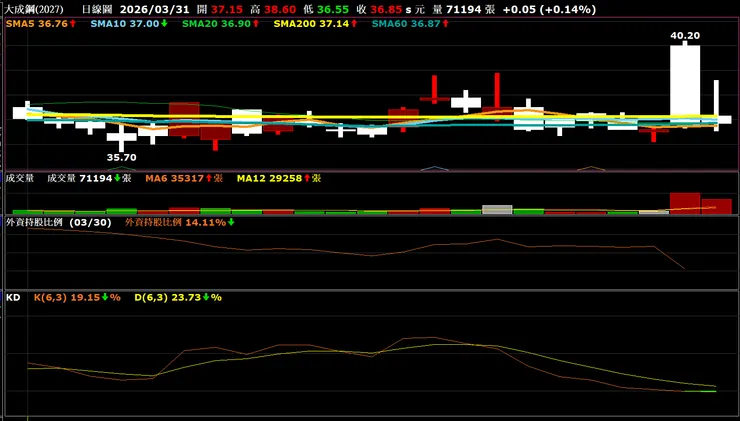
Task: Select the SMA5 36.76 indicator label
Action: [x=41, y=23]
